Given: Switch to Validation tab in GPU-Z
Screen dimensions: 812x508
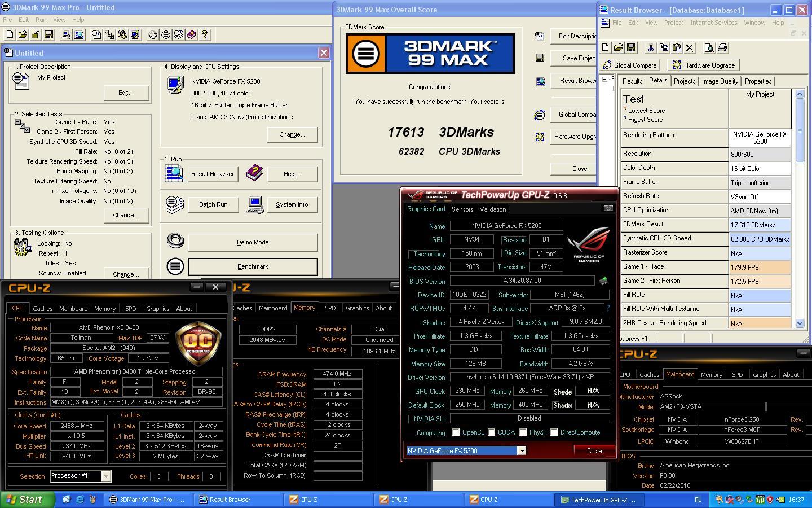Looking at the screenshot, I should (x=493, y=209).
